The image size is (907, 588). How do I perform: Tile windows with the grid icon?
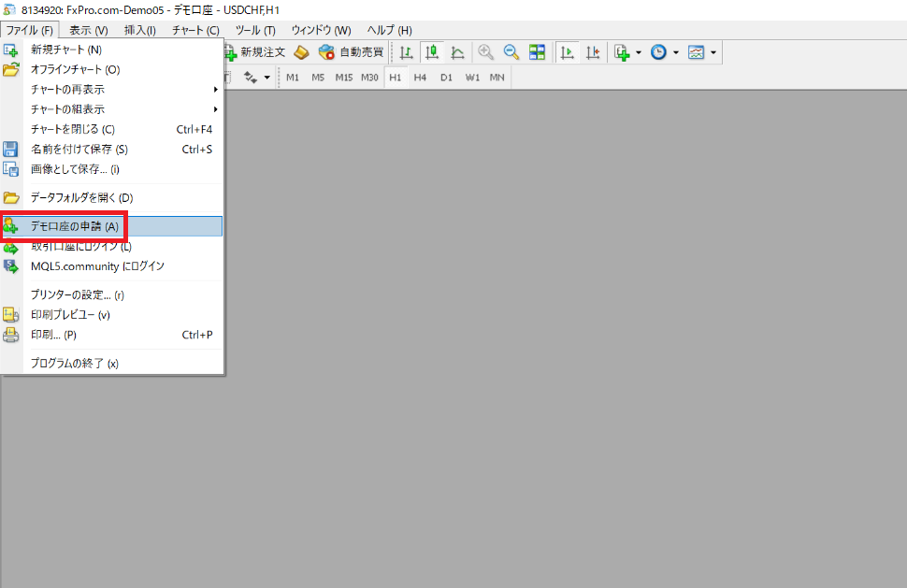tap(538, 52)
